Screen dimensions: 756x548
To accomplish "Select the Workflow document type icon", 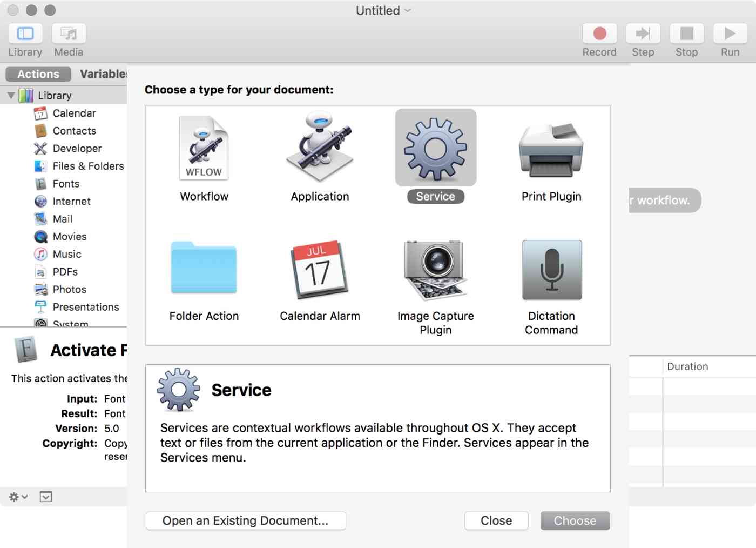I will 204,148.
